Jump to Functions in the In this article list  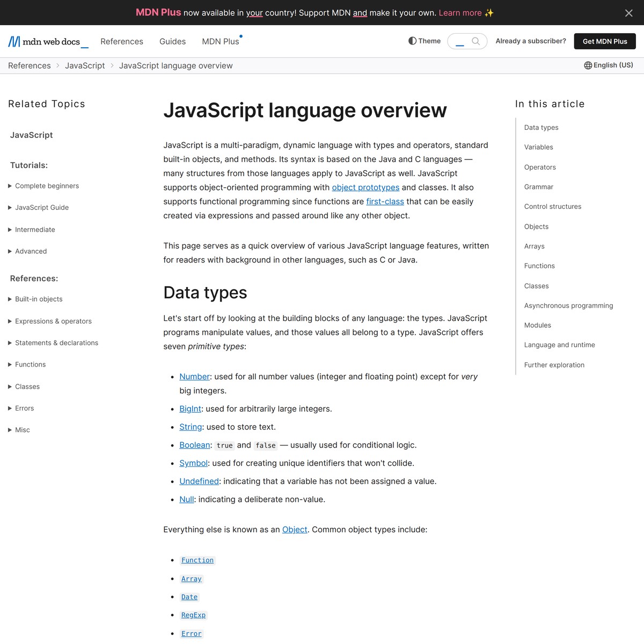[539, 266]
